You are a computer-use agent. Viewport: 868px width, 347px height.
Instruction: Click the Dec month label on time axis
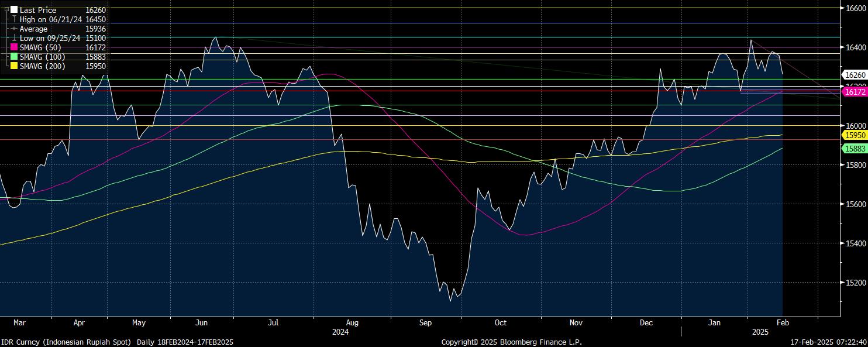tap(646, 322)
